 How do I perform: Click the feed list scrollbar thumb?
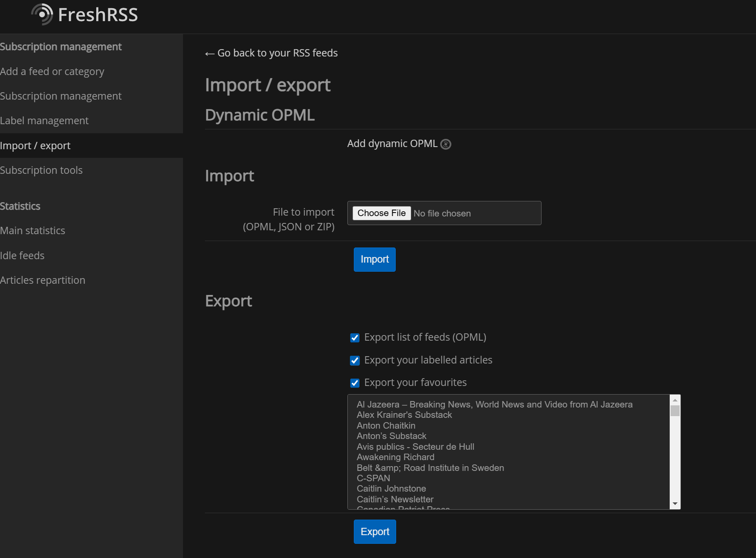(x=675, y=411)
